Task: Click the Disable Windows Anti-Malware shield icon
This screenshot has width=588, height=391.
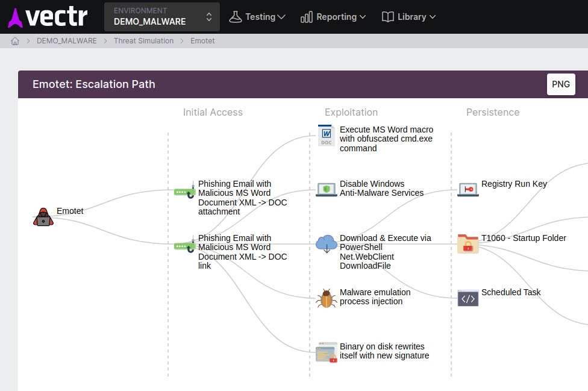Action: 327,190
